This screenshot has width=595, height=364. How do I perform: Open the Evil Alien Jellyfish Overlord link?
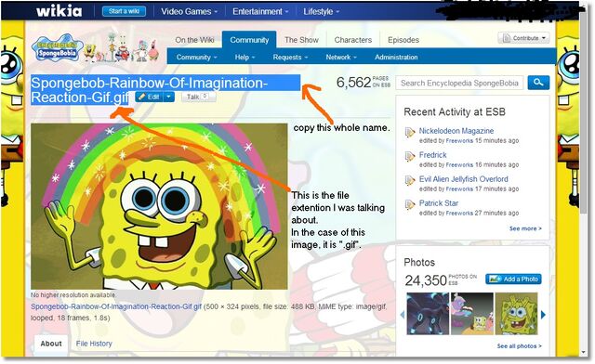click(x=463, y=179)
